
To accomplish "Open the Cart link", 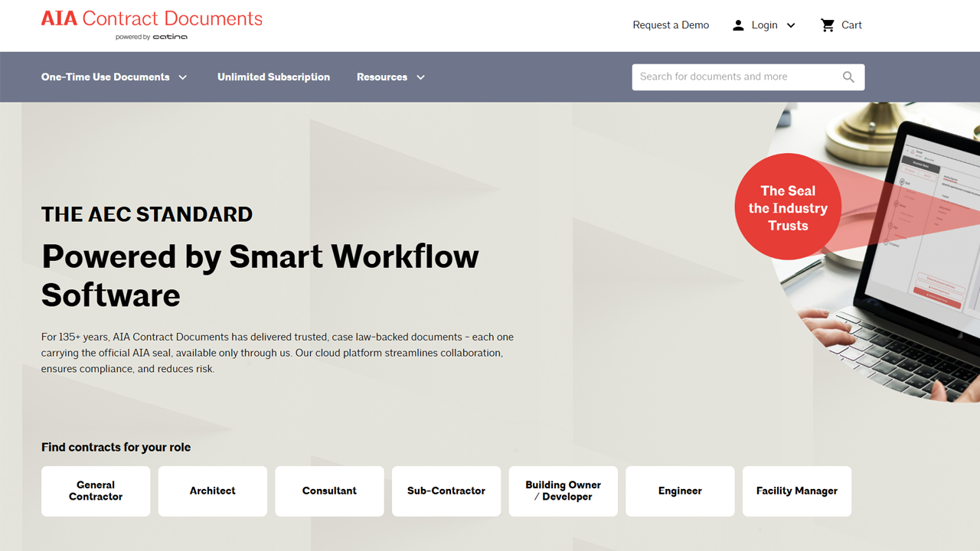I will click(851, 25).
